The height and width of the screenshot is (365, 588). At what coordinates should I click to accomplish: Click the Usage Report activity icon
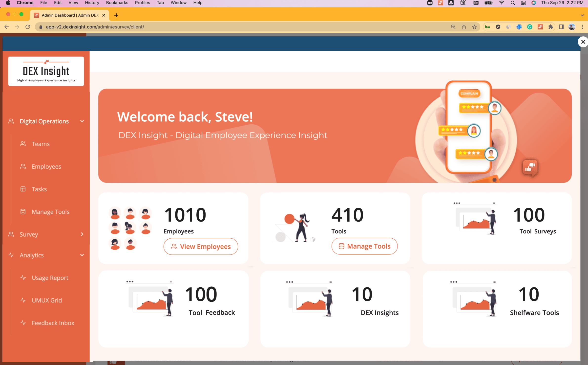23,277
